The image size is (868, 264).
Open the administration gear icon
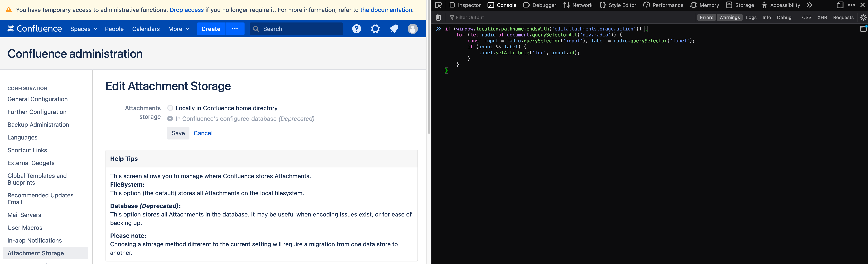[375, 29]
